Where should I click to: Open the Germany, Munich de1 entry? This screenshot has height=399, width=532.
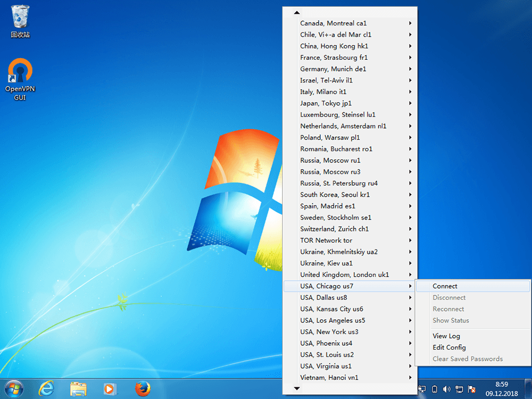[350, 69]
